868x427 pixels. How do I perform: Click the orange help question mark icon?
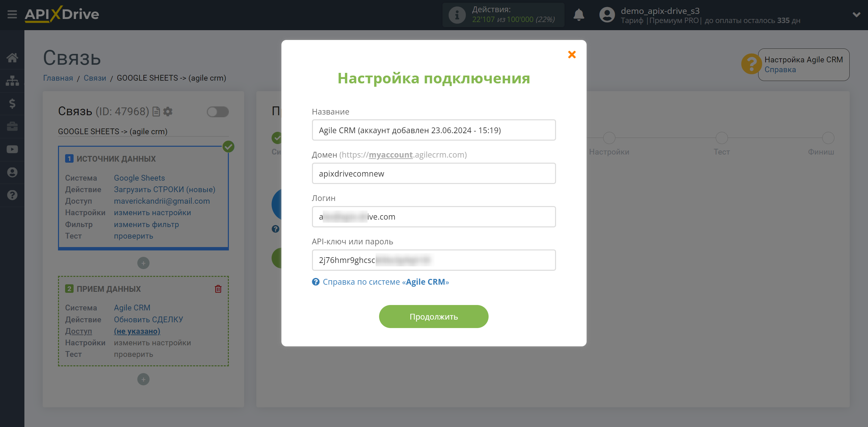point(751,64)
